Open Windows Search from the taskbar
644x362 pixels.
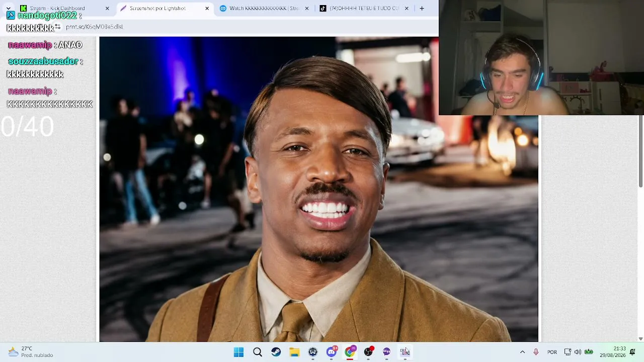pyautogui.click(x=258, y=352)
